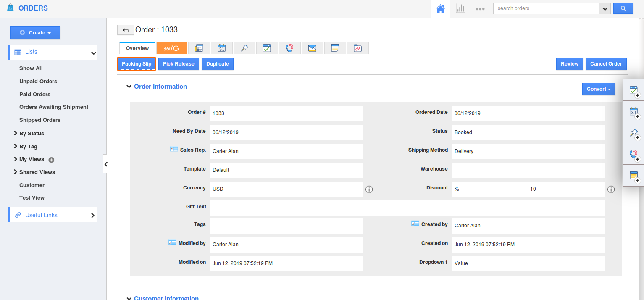
Task: Open the Customer view
Action: coord(32,185)
